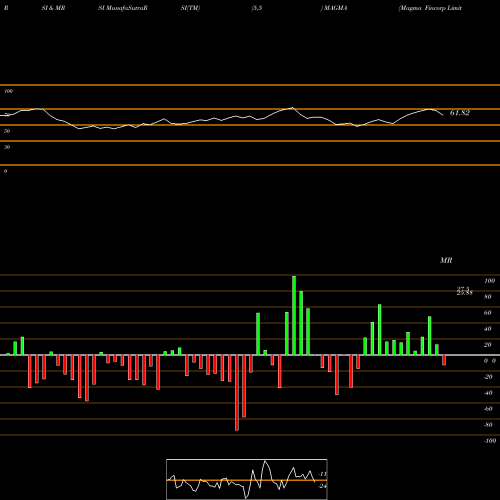
Task: Click the 25.88 value label
Action: [465, 293]
